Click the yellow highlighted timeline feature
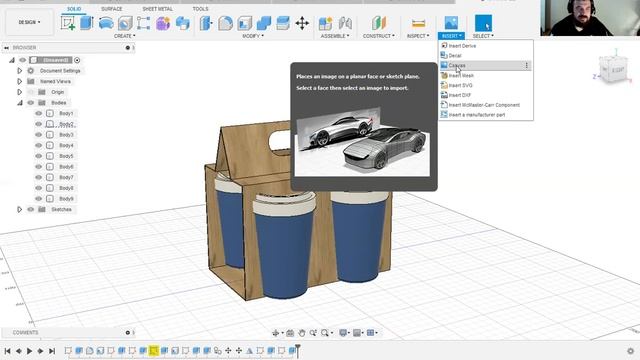This screenshot has height=360, width=640. tap(153, 351)
